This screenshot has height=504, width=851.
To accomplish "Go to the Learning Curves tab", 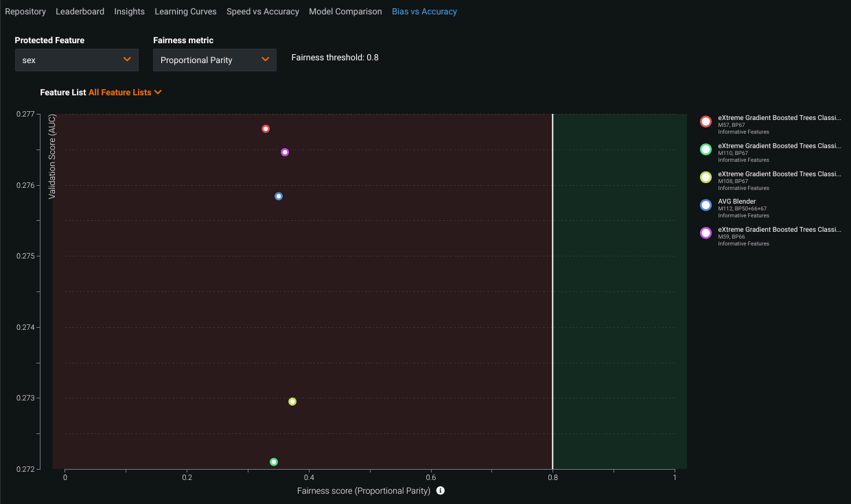I will coord(185,12).
